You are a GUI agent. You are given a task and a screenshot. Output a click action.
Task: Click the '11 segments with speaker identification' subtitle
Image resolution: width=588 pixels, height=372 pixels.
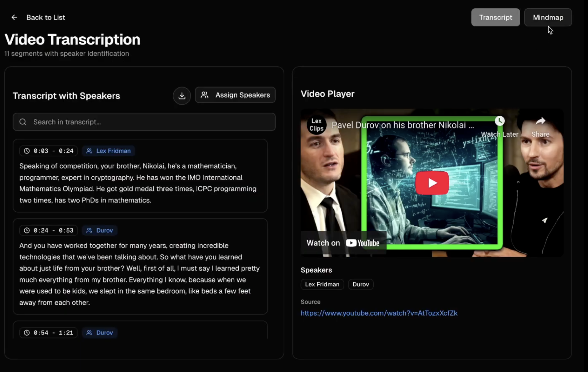67,54
